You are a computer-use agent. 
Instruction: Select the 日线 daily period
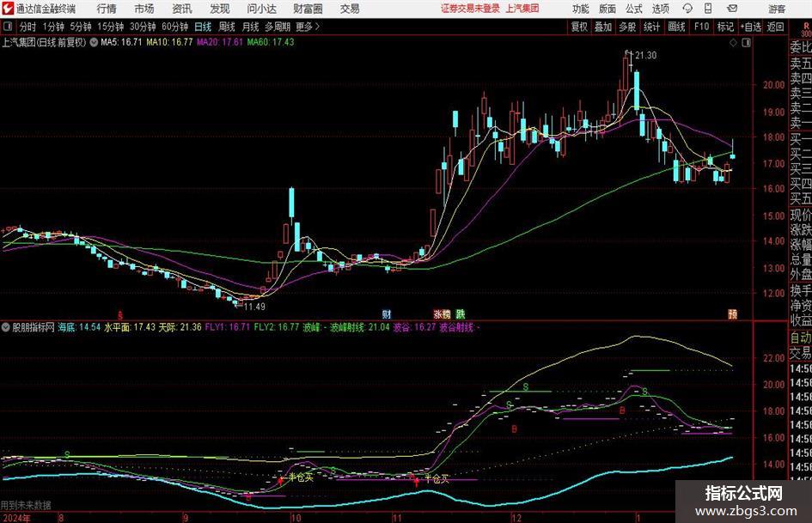pyautogui.click(x=203, y=27)
